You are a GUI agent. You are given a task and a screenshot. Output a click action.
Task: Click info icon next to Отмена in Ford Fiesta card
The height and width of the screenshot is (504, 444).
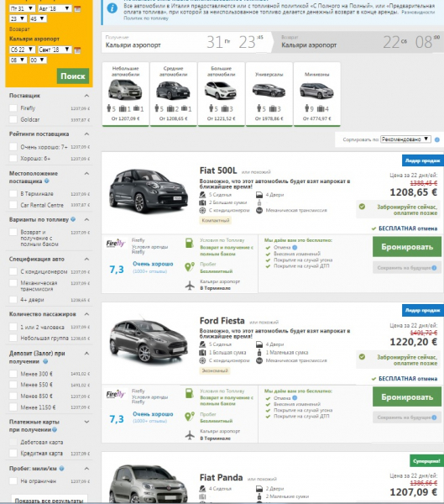tap(295, 397)
